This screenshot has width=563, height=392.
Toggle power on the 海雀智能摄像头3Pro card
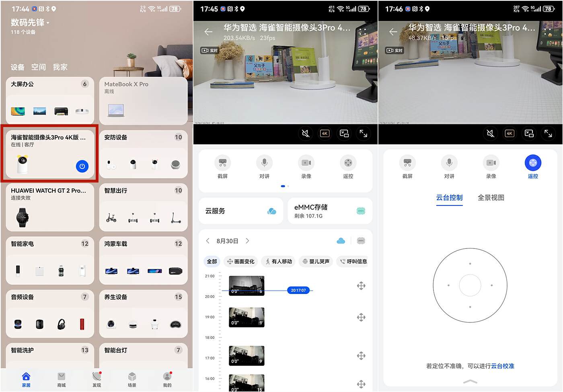pyautogui.click(x=82, y=166)
